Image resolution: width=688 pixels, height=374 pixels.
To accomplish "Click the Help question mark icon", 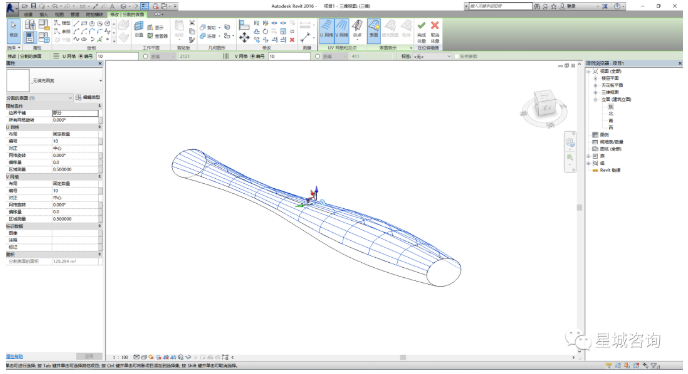I will pyautogui.click(x=617, y=6).
